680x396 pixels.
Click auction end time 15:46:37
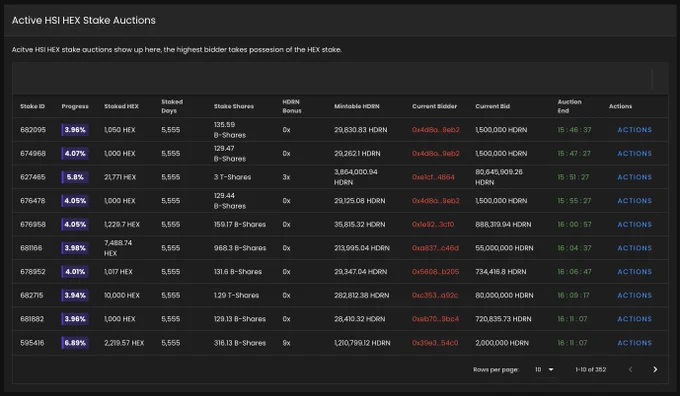point(574,130)
